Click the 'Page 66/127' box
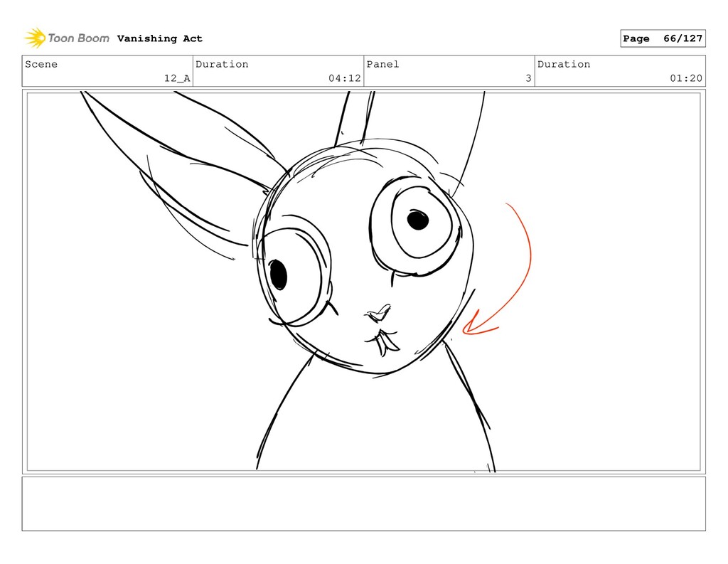 point(663,38)
